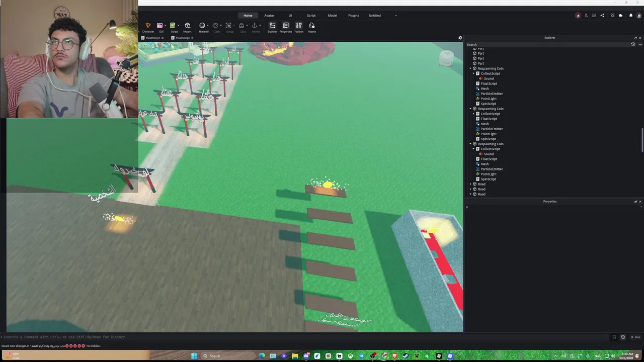Screen dimensions: 644x362
Task: Open Explorer more options menu
Action: (x=640, y=44)
